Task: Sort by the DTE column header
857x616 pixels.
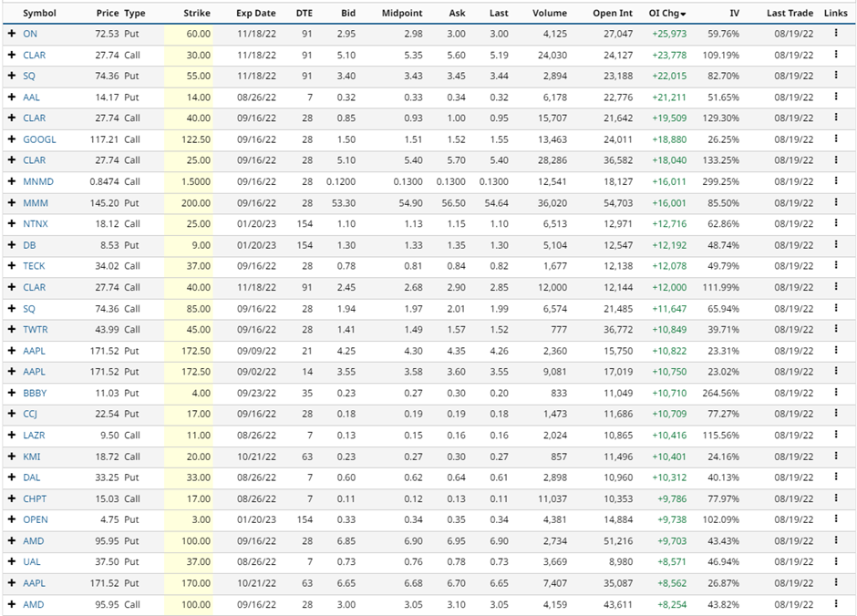Action: [x=305, y=13]
